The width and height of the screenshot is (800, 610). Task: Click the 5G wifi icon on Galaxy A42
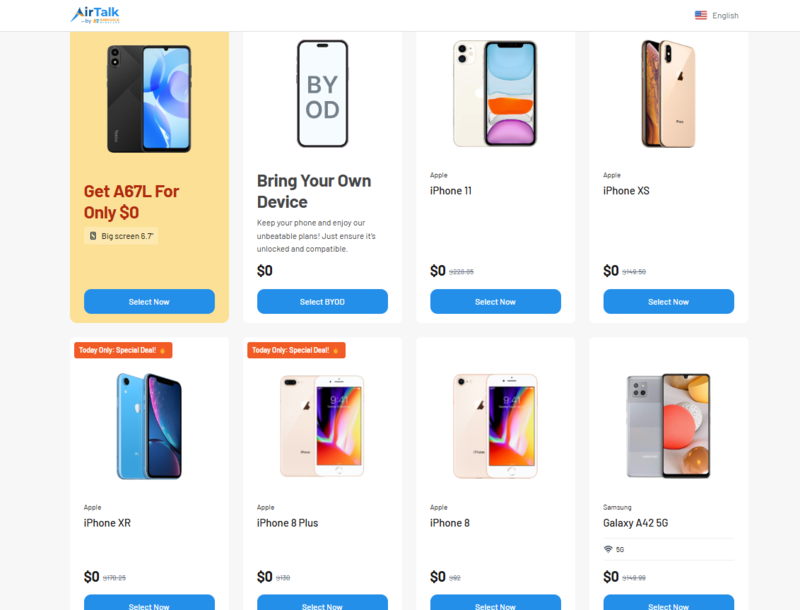coord(608,549)
